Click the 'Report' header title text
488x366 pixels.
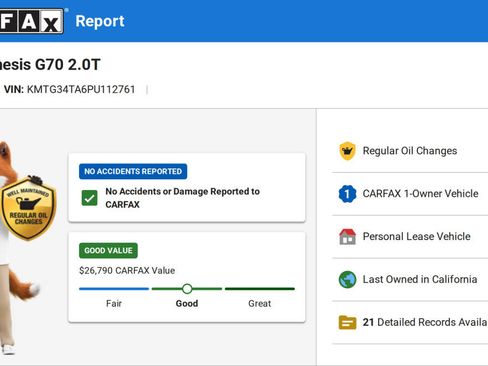100,21
